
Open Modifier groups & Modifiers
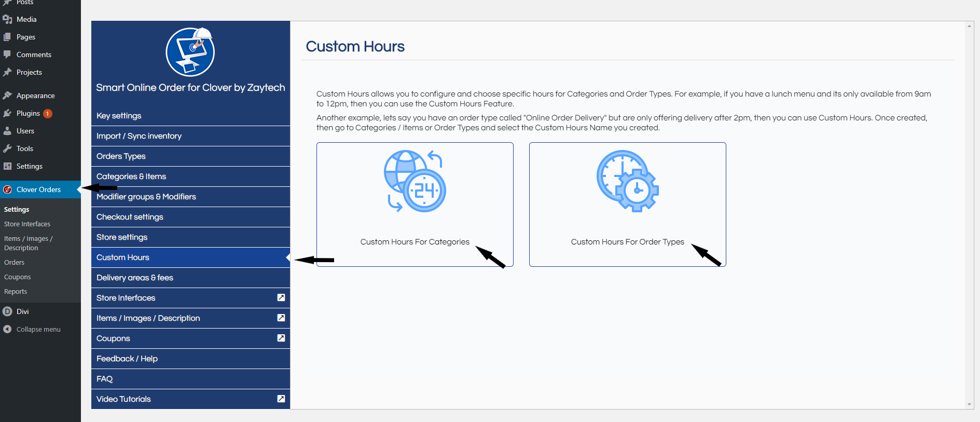click(190, 197)
